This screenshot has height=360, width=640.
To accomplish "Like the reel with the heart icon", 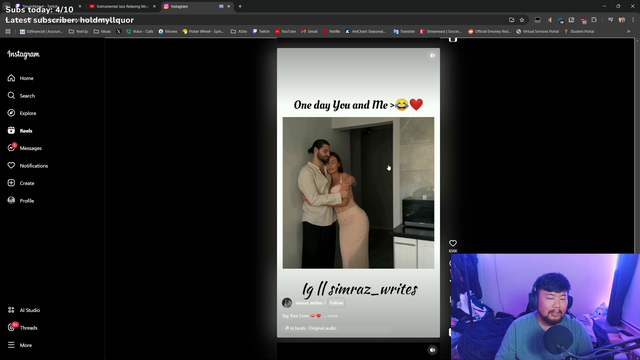I will pyautogui.click(x=453, y=243).
